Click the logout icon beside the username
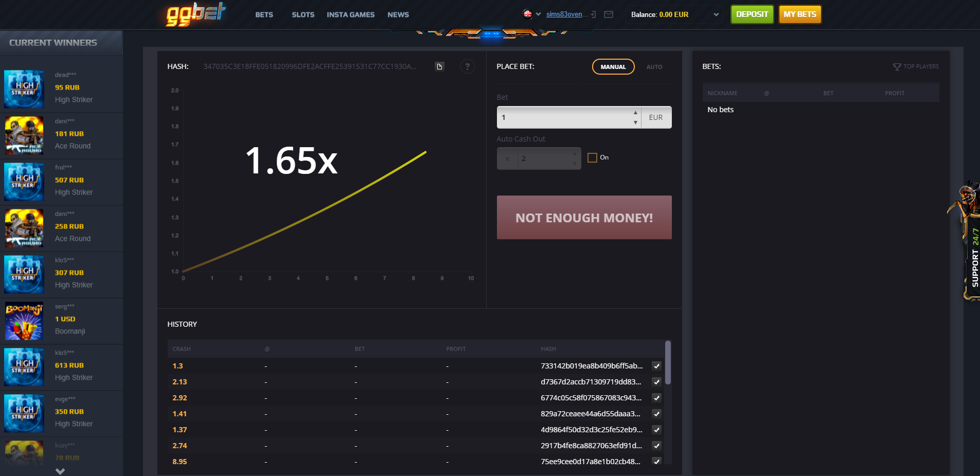Image resolution: width=980 pixels, height=476 pixels. [x=593, y=14]
